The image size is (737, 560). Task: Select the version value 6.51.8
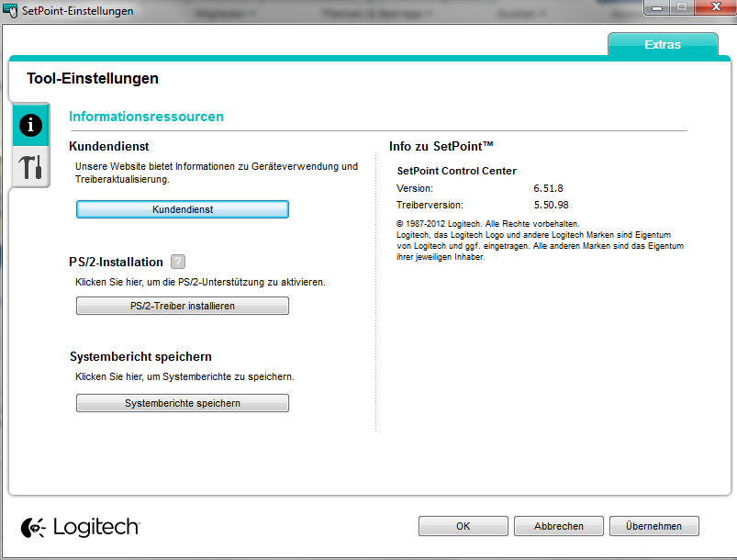(x=548, y=188)
